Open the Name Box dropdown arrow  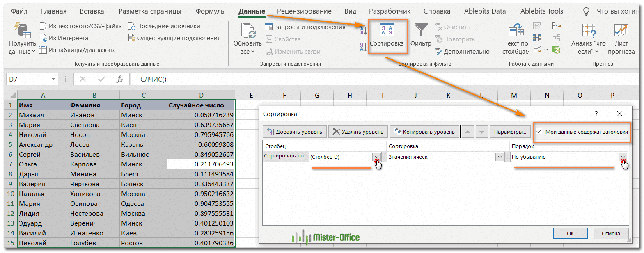(x=53, y=79)
